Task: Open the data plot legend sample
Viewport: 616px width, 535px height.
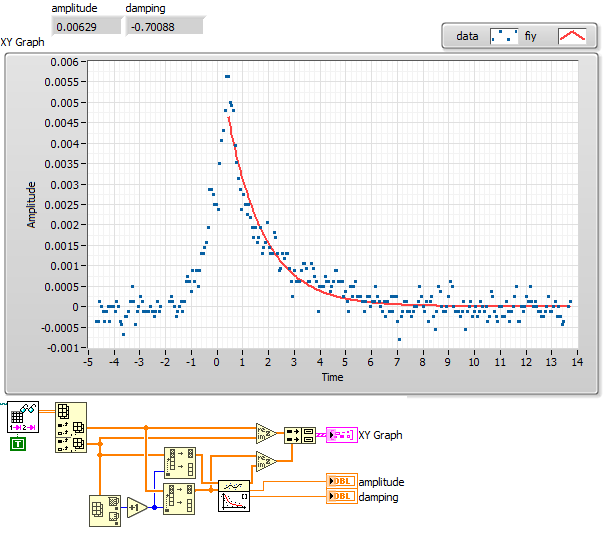Action: tap(504, 36)
